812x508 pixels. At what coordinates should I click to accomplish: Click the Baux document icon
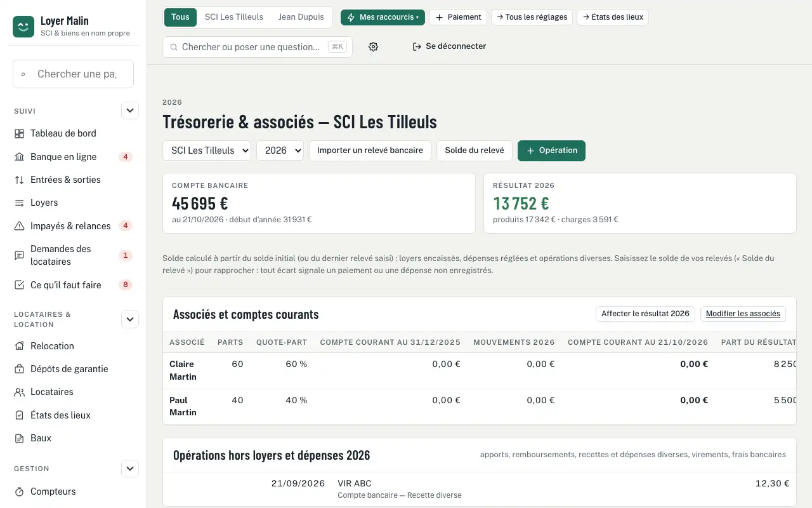tap(19, 438)
